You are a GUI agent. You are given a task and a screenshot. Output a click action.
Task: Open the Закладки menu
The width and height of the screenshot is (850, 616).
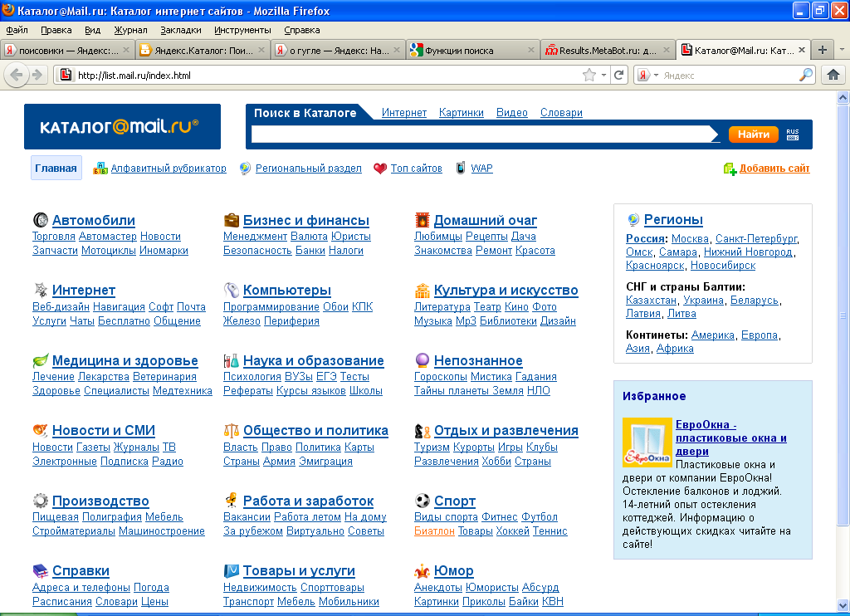coord(180,30)
